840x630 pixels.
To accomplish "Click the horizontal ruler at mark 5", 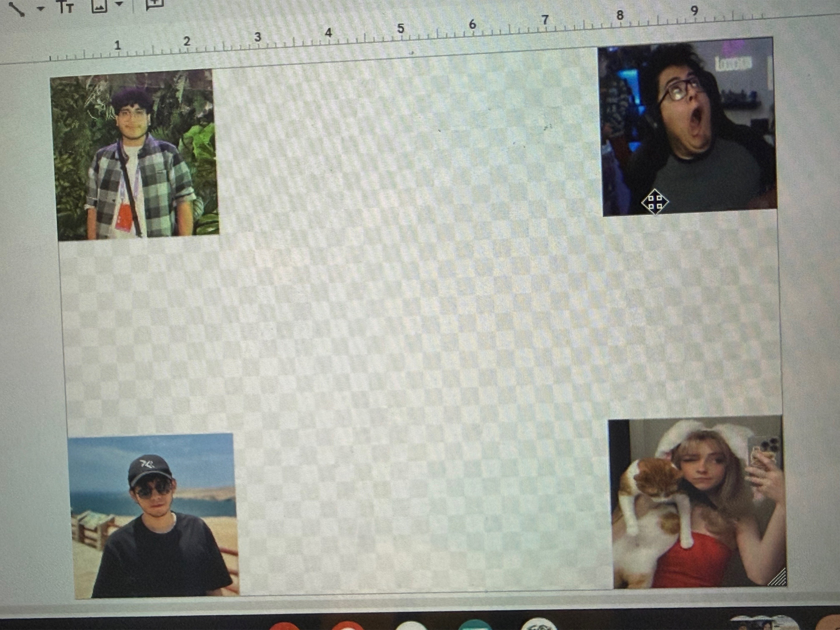I will point(401,29).
